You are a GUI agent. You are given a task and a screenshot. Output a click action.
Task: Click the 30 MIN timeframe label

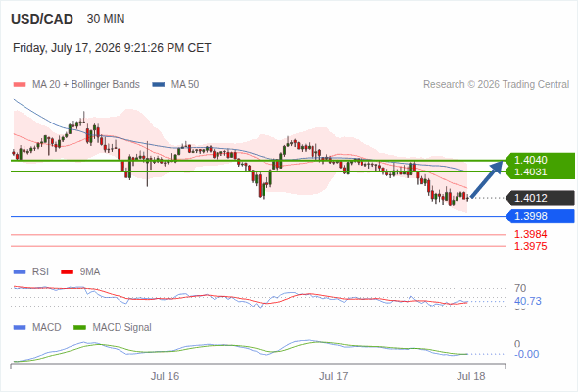[x=106, y=19]
